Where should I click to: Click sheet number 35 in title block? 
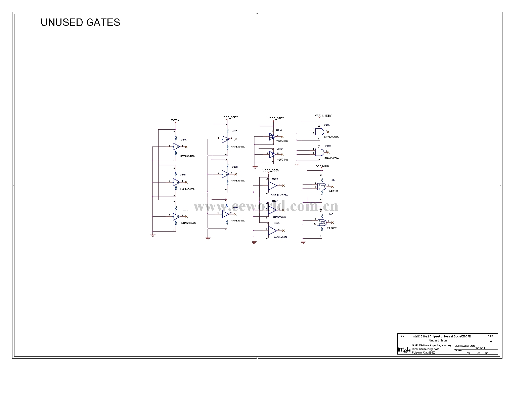[468, 353]
